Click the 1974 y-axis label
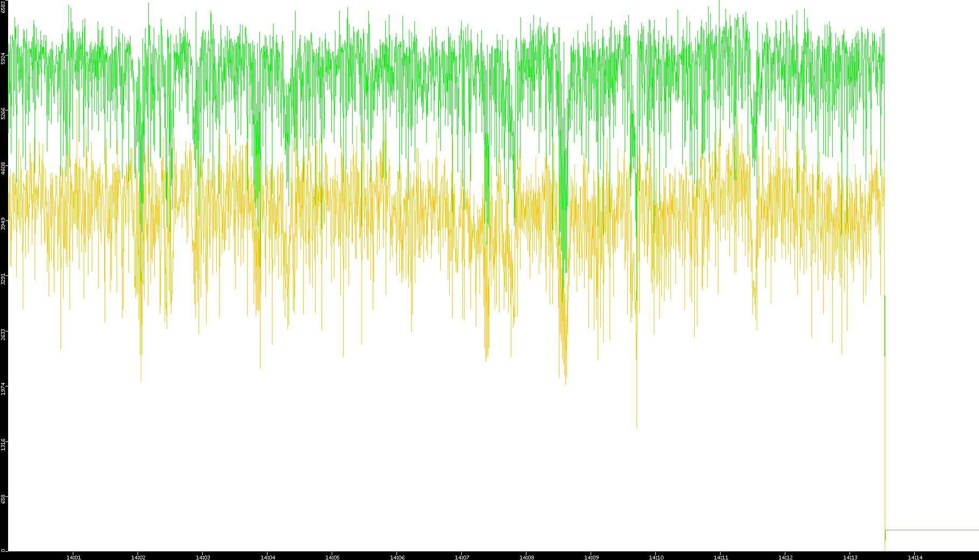The height and width of the screenshot is (560, 979). [3, 388]
